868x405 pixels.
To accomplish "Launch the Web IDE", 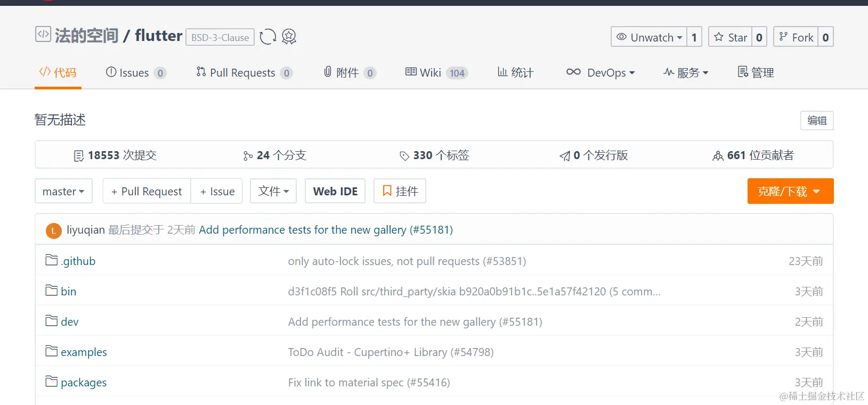I will (x=335, y=191).
